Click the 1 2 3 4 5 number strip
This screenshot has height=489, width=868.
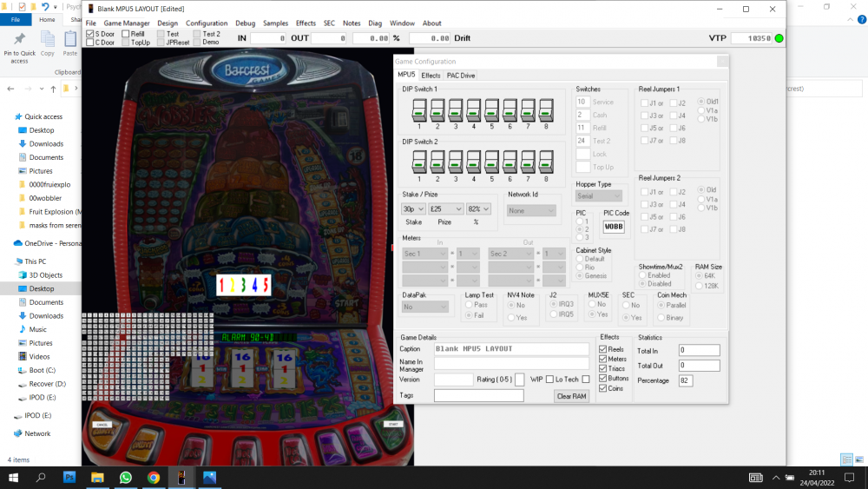click(244, 285)
